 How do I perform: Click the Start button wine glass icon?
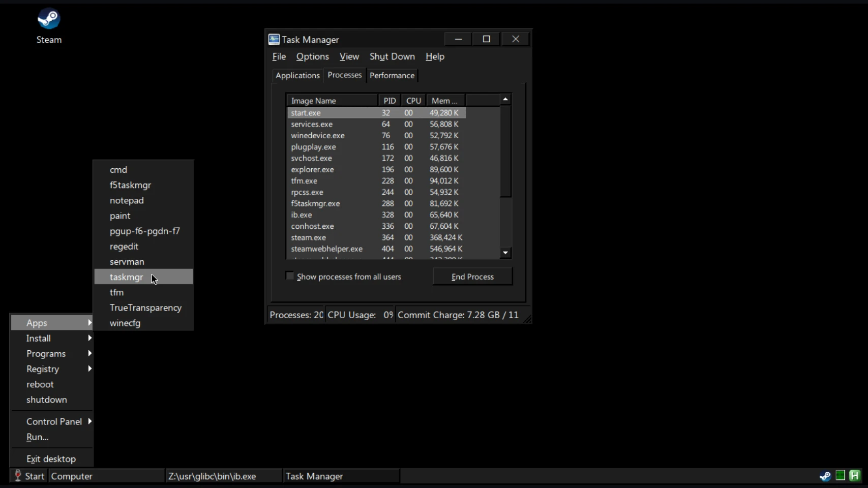[x=18, y=476]
